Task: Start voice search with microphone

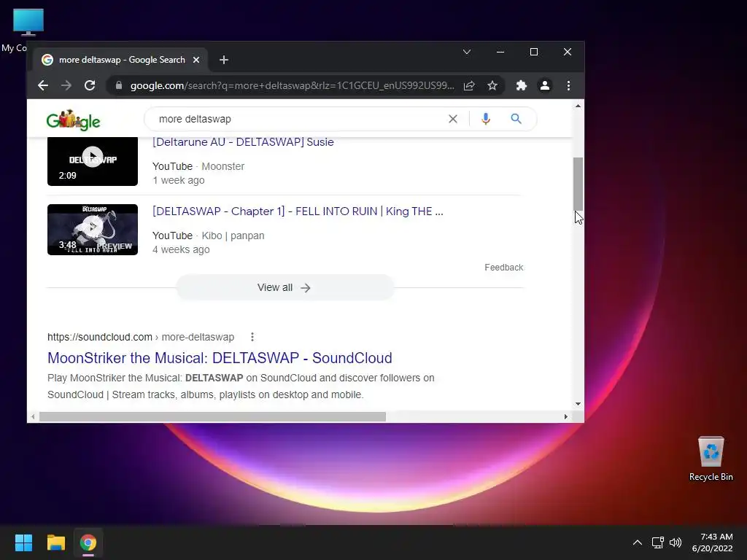Action: click(485, 119)
